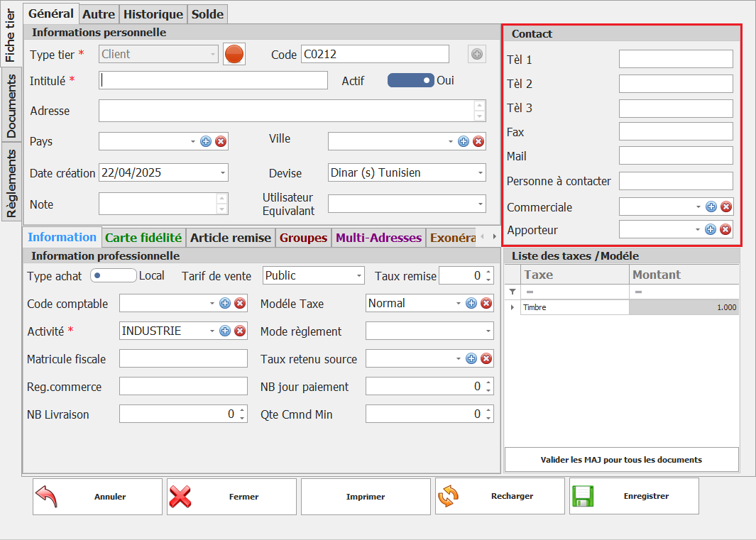The image size is (756, 540).
Task: Click inside the Tèl 1 input field
Action: [x=675, y=59]
